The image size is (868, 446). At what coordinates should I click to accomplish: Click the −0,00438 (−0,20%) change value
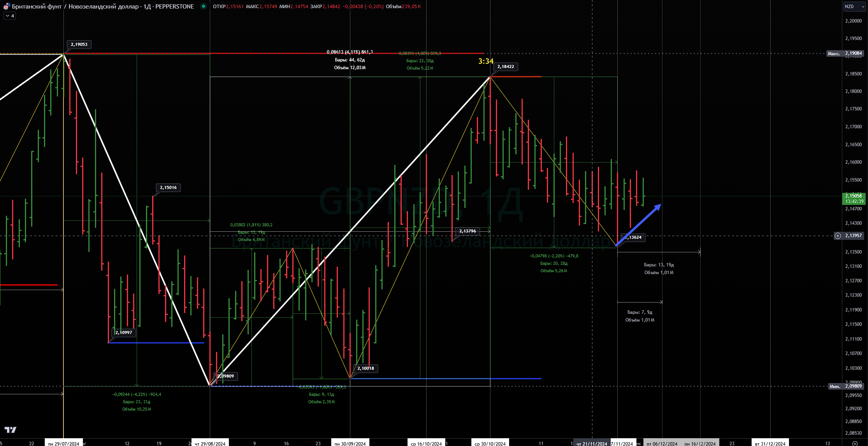pyautogui.click(x=363, y=7)
